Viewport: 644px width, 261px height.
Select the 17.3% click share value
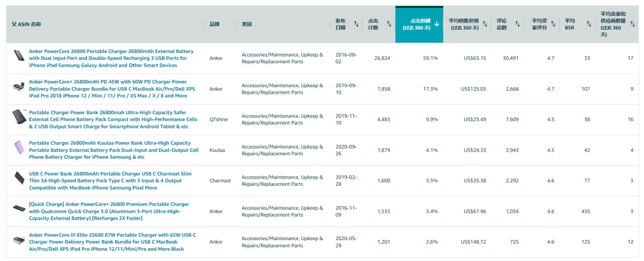(x=431, y=89)
